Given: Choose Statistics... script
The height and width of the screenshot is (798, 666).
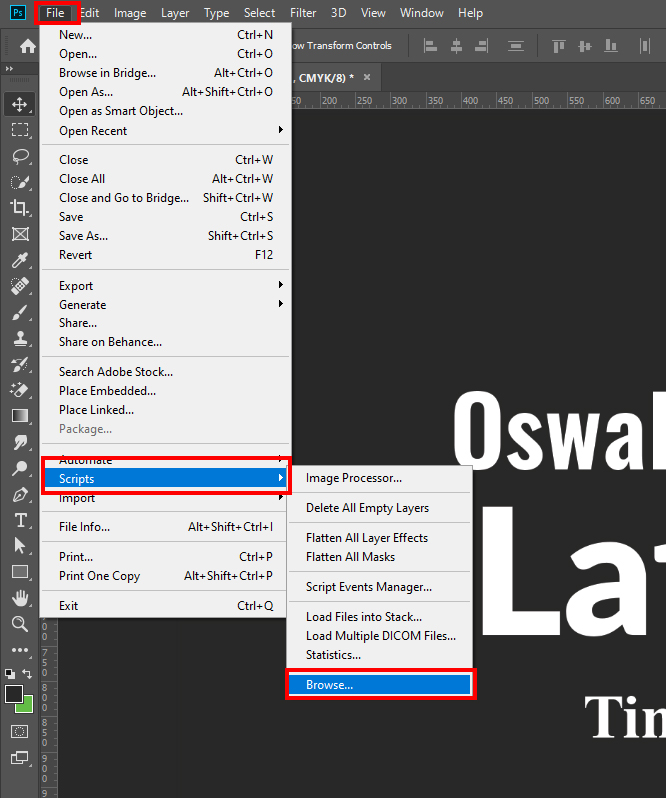Looking at the screenshot, I should [x=380, y=655].
